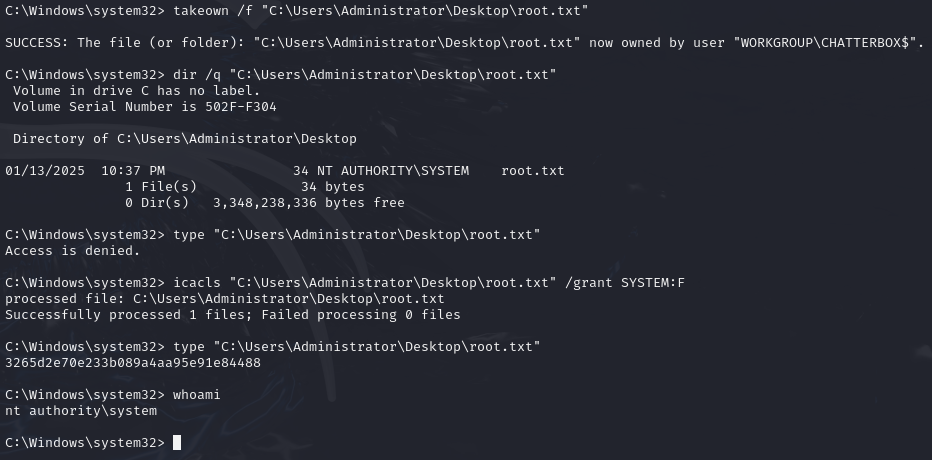Click the 01/13/2025 file date
This screenshot has height=460, width=932.
click(44, 170)
